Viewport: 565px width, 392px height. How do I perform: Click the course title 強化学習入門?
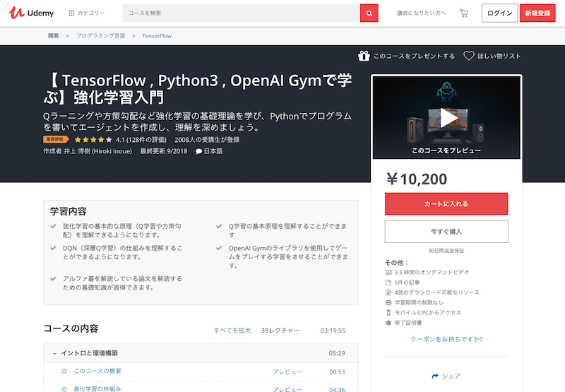point(198,88)
